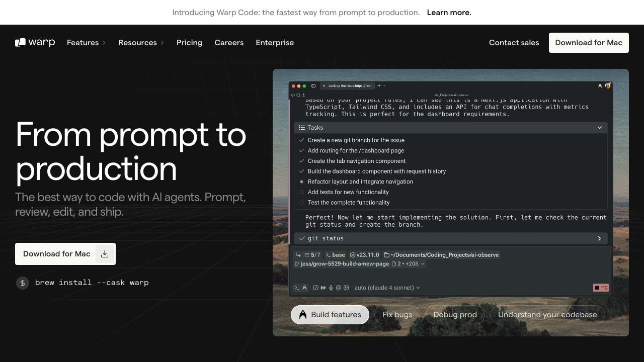Toggle 'Test the complete functionality' task item

tap(302, 203)
